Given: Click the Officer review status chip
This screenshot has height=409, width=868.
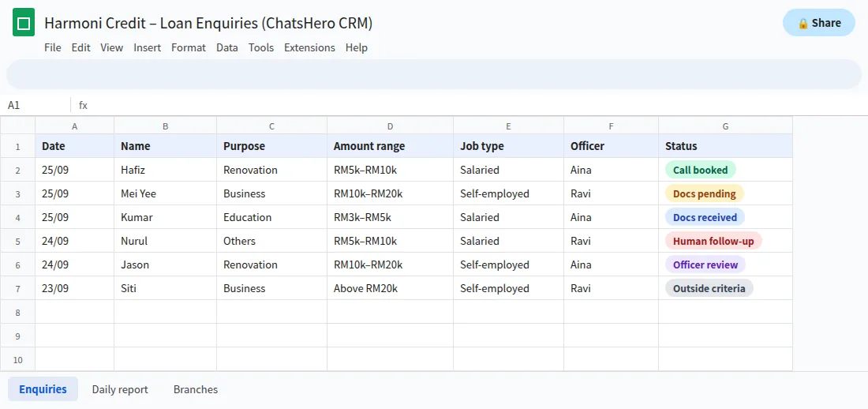Looking at the screenshot, I should pos(705,265).
